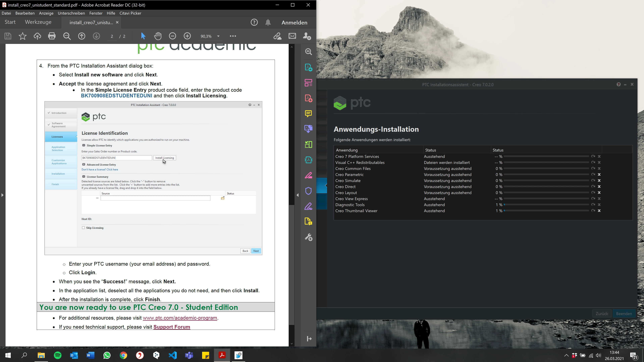Click the print icon in Acrobat toolbar

point(52,36)
